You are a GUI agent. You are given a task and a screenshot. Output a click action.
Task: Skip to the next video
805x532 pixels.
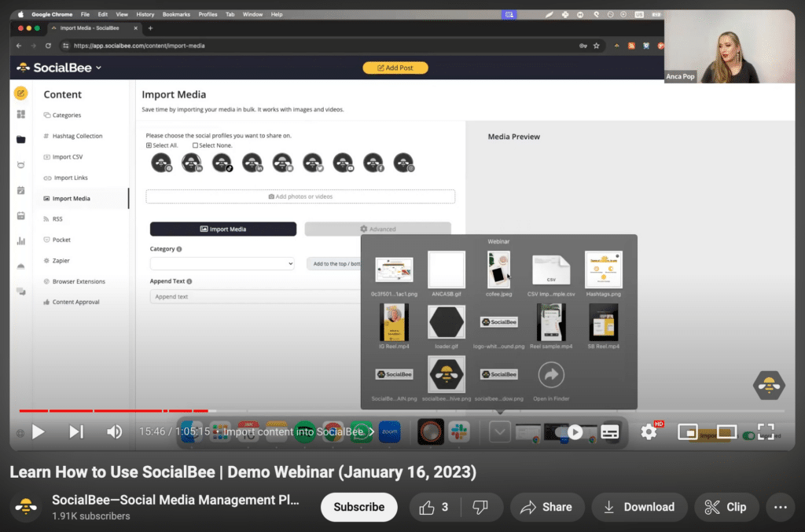[76, 432]
